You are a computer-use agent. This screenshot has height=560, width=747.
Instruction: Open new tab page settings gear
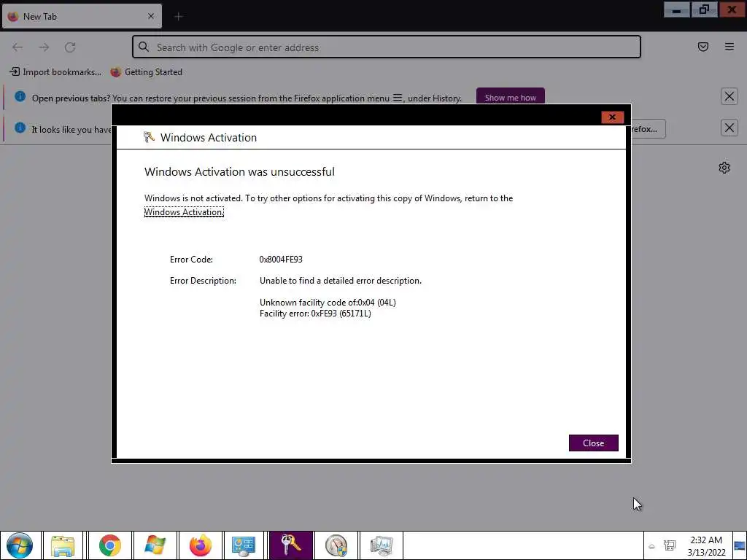tap(724, 168)
